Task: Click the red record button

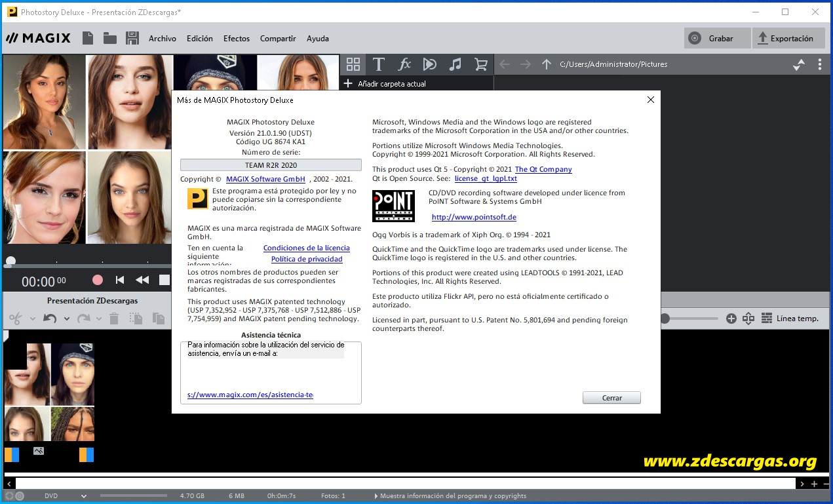Action: [98, 280]
